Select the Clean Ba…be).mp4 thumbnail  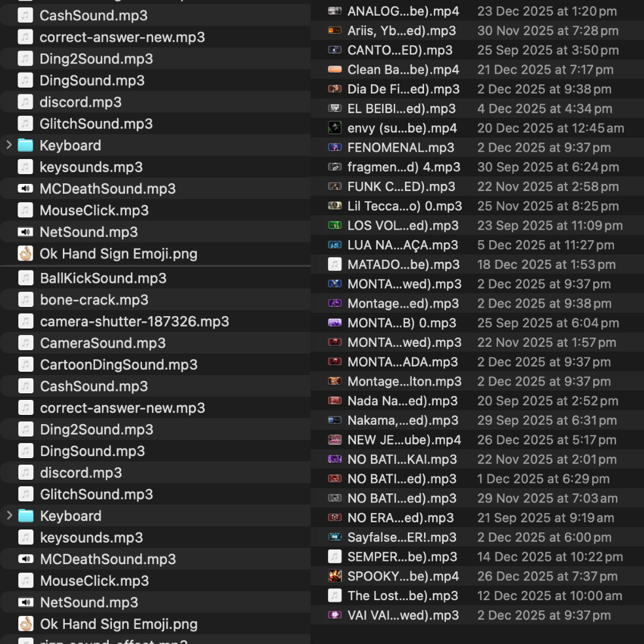[334, 69]
